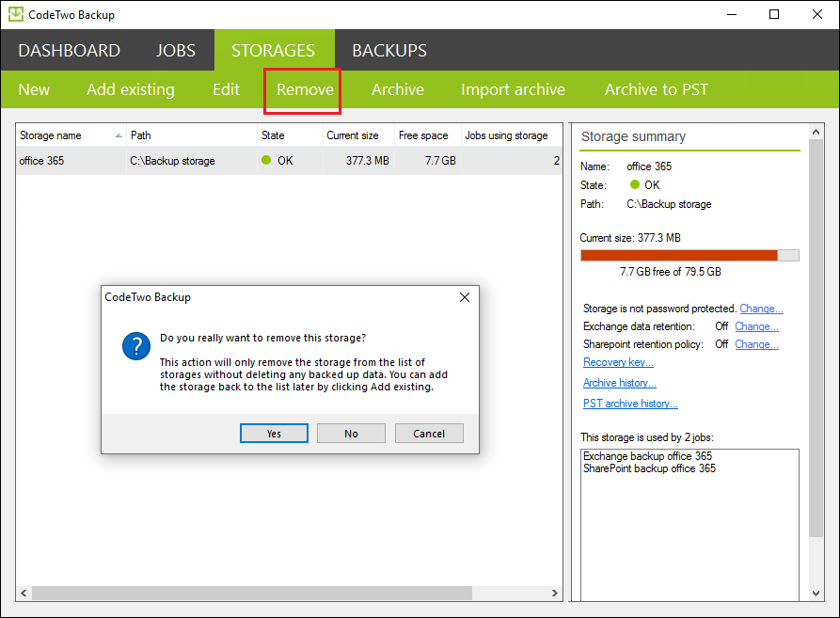The image size is (840, 618).
Task: Maximize the CodeTwo Backup window
Action: point(774,14)
